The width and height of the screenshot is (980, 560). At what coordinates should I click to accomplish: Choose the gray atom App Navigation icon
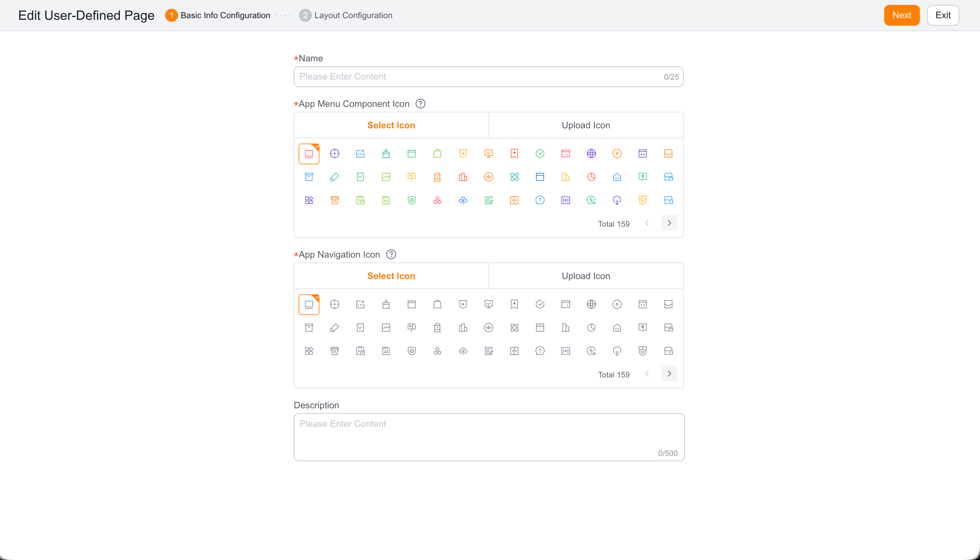514,328
